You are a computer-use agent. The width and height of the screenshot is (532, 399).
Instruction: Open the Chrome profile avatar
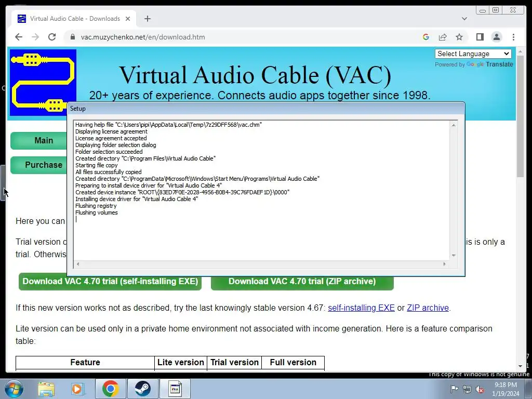point(497,37)
